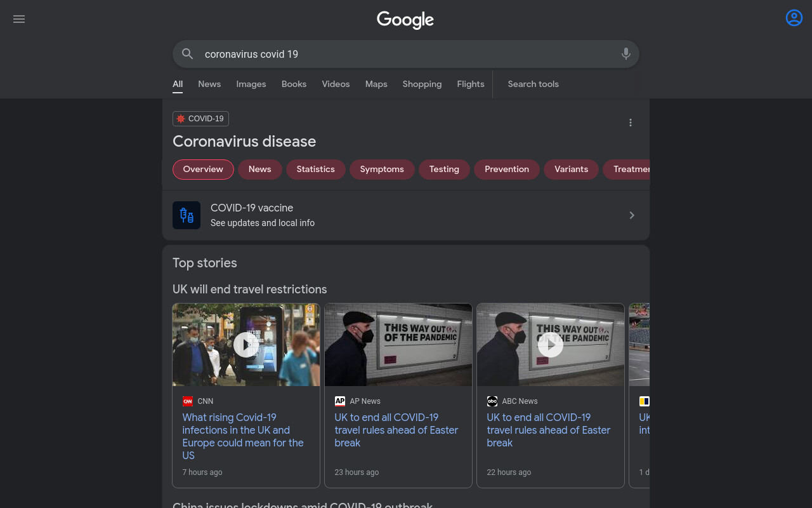The width and height of the screenshot is (812, 508).
Task: Click the '23 hours ago' timestamp
Action: pos(357,472)
